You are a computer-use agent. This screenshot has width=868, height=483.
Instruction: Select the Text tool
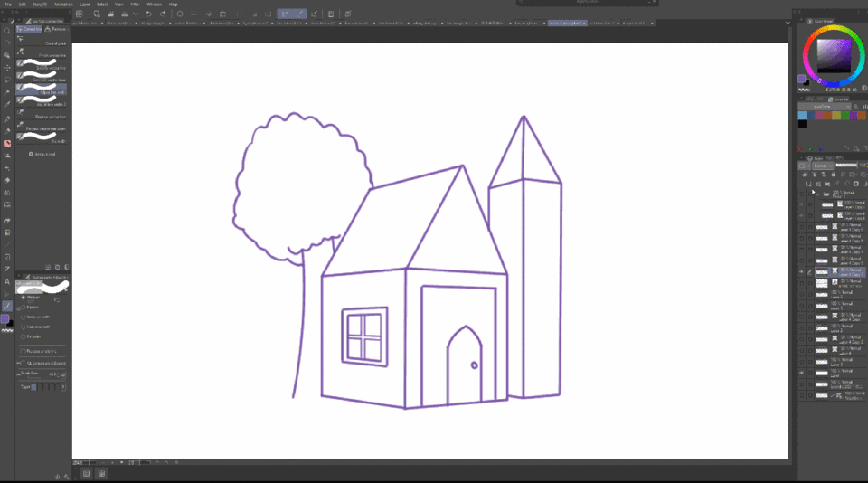point(7,281)
